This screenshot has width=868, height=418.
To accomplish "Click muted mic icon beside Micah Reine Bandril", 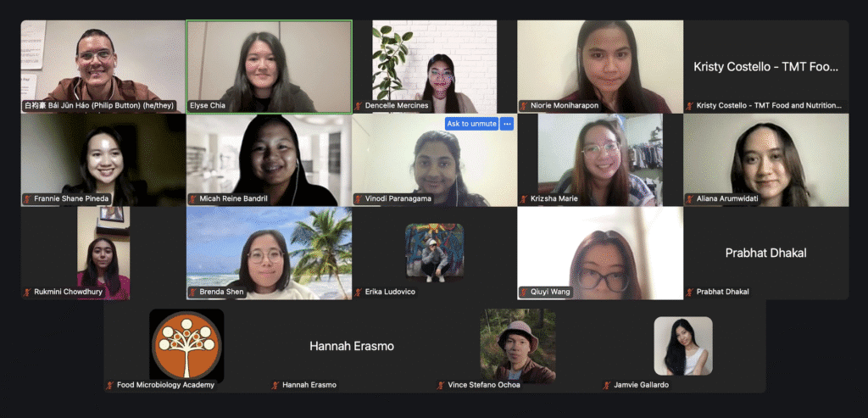I will coord(194,198).
